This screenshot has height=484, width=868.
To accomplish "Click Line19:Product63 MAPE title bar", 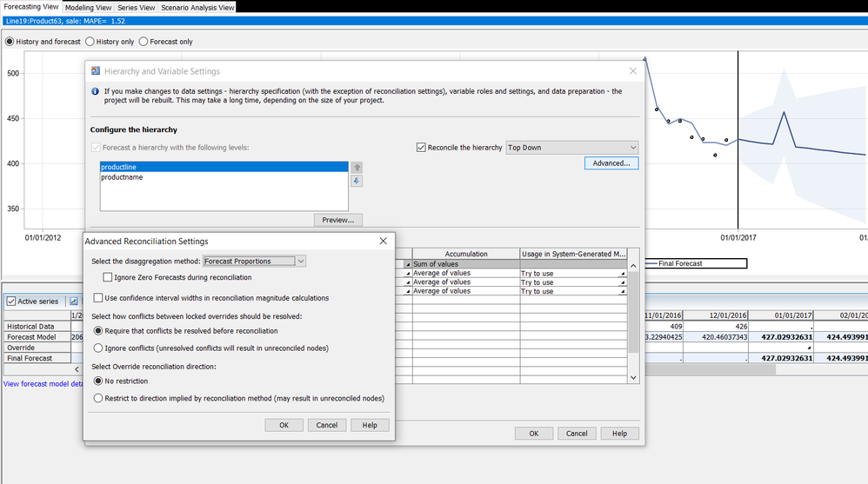I will tap(435, 21).
